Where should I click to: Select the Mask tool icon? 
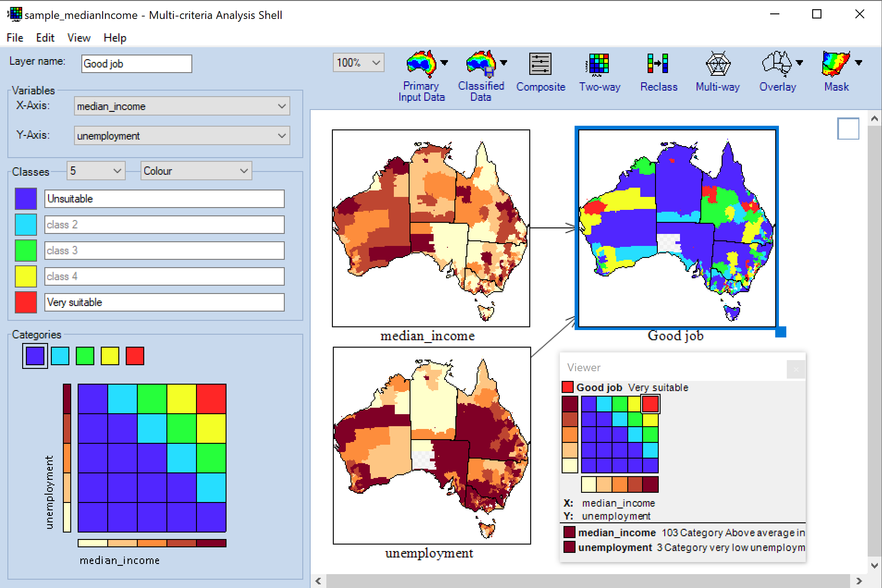click(x=836, y=64)
